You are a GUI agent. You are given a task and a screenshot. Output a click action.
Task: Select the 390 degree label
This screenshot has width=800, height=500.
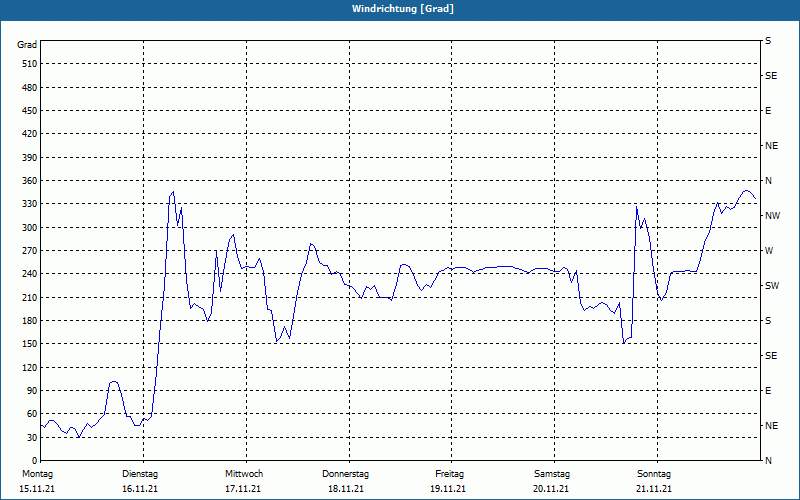point(30,158)
